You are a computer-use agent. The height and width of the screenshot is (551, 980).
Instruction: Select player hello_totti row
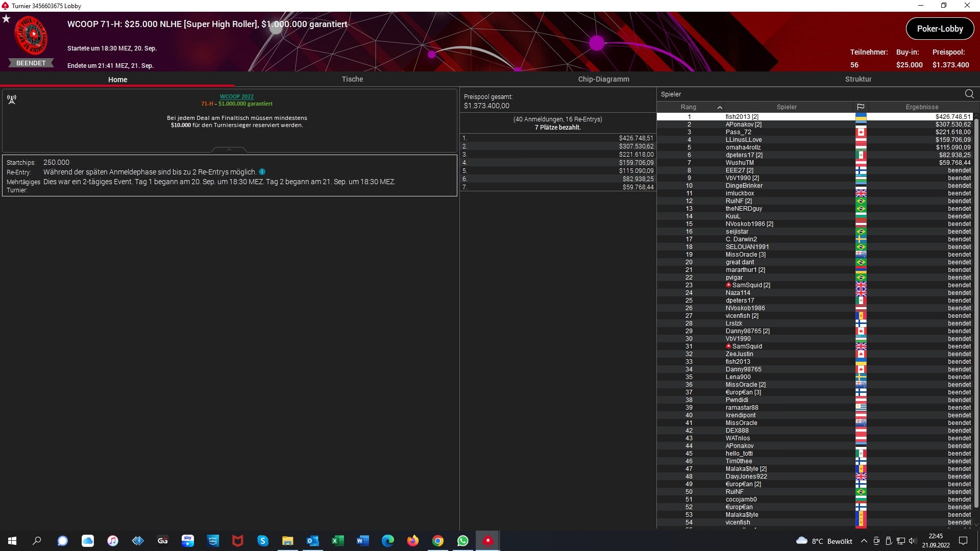point(815,454)
